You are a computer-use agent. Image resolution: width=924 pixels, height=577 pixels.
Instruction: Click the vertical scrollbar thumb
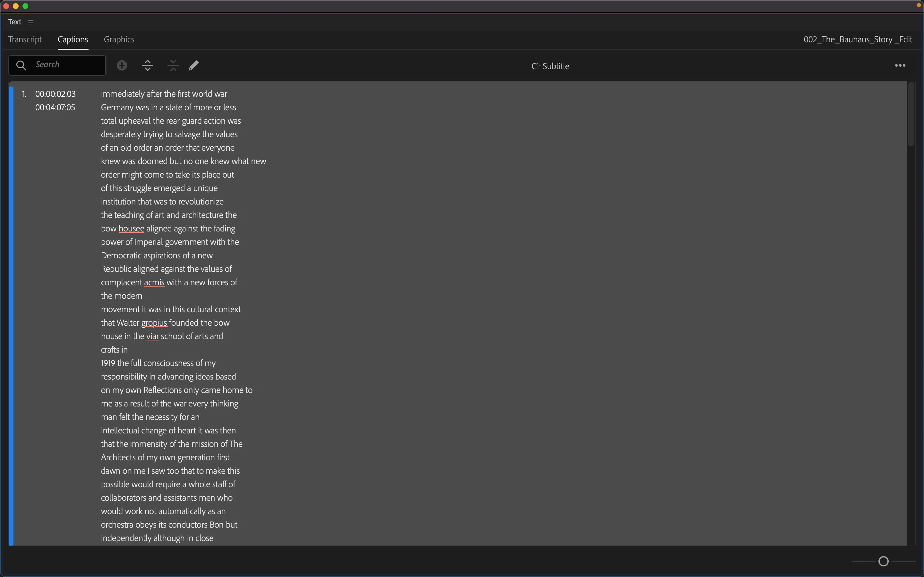pos(911,114)
